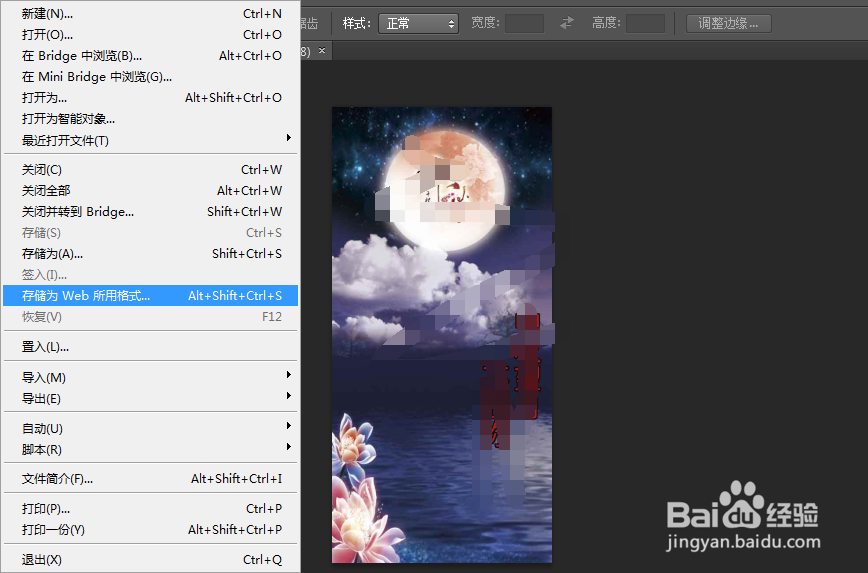Expand 最近打开文件(T) submenu

(151, 141)
